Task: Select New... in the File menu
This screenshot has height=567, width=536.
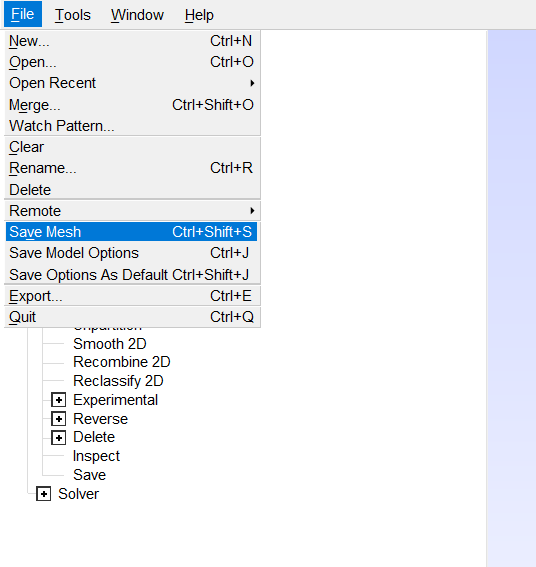Action: (132, 41)
